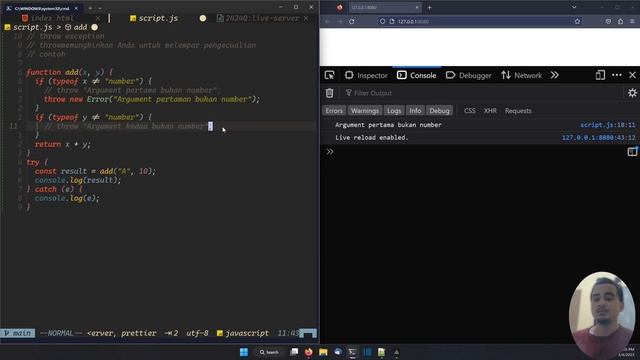Toggle the CSS filter
The image size is (640, 360).
point(469,111)
